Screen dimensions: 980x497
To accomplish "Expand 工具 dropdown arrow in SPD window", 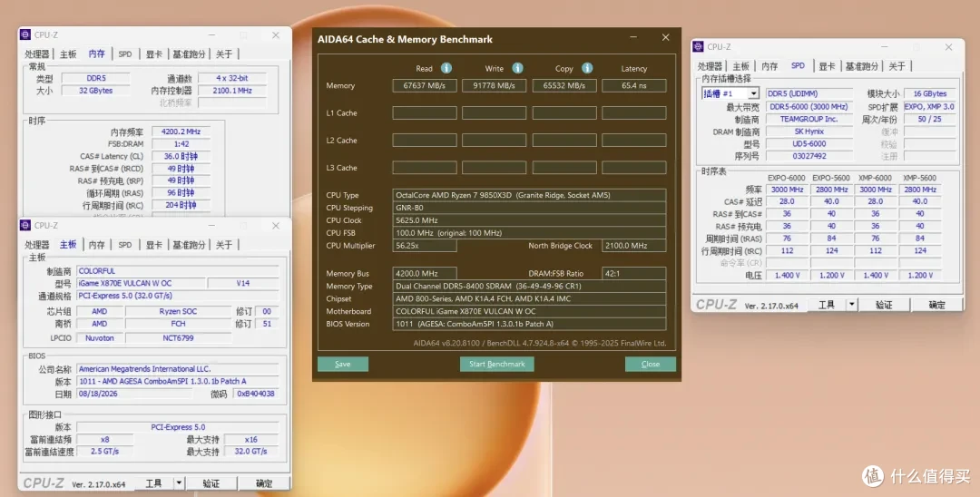I will (851, 305).
